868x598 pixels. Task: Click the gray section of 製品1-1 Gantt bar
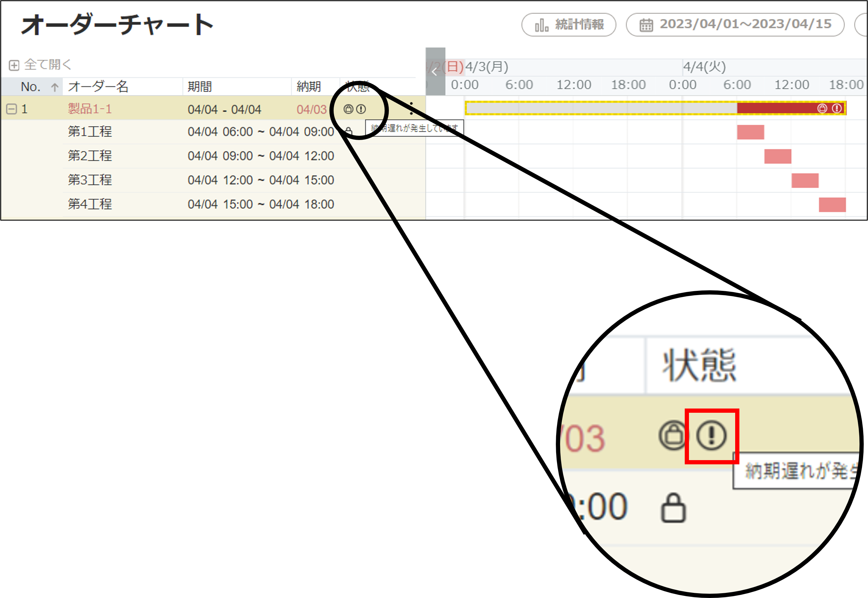(x=601, y=108)
